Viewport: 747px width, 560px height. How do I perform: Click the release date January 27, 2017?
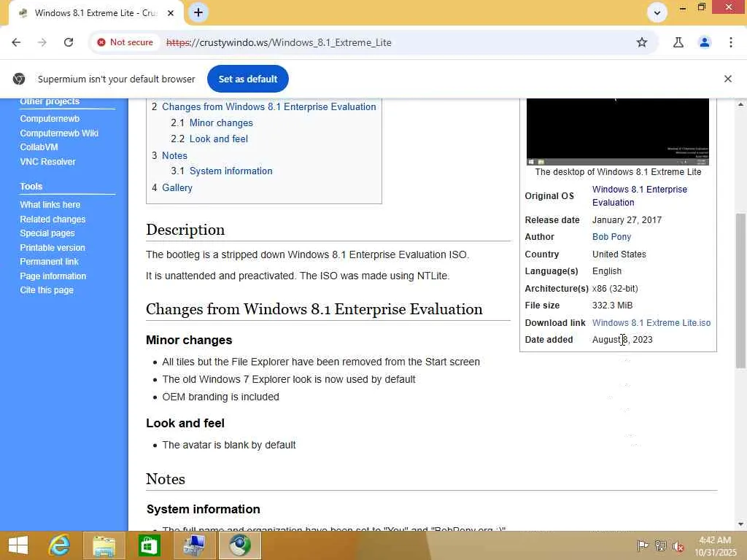click(x=627, y=220)
